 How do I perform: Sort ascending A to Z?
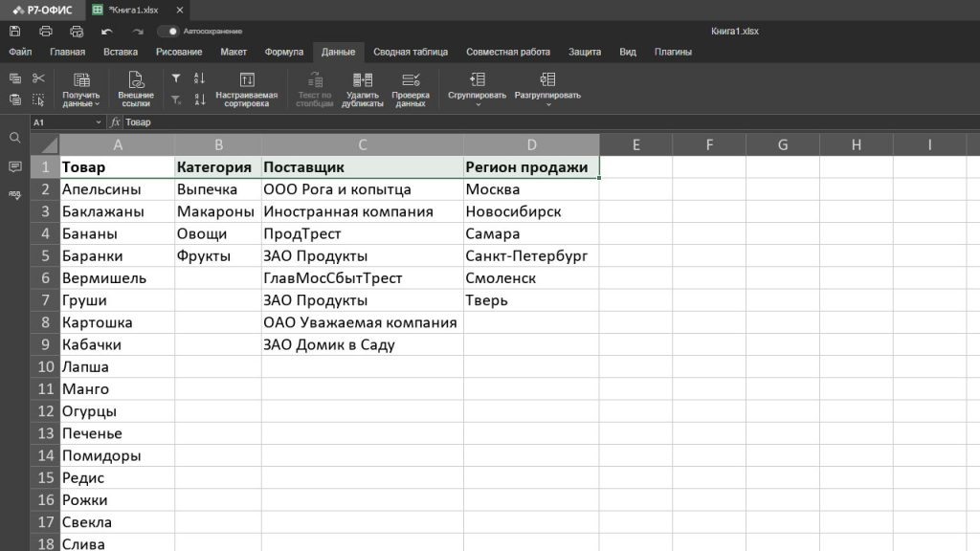pos(199,78)
